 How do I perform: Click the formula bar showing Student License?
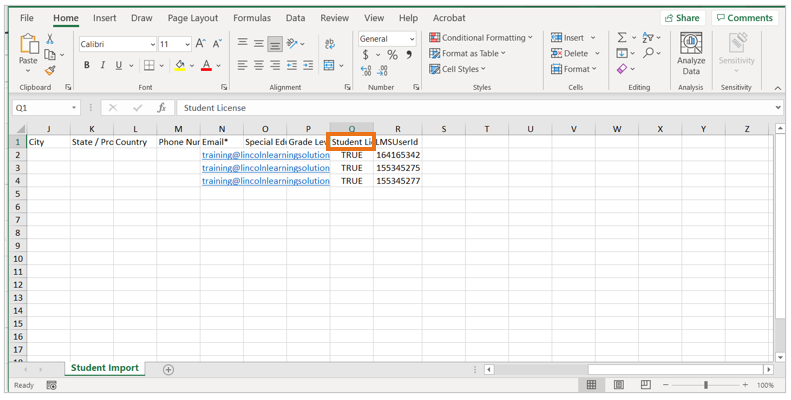[478, 108]
